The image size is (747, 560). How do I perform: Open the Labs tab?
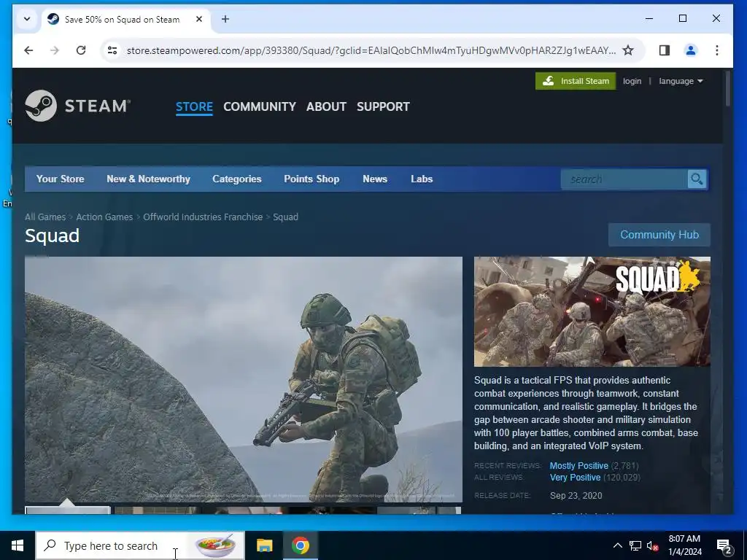click(422, 179)
